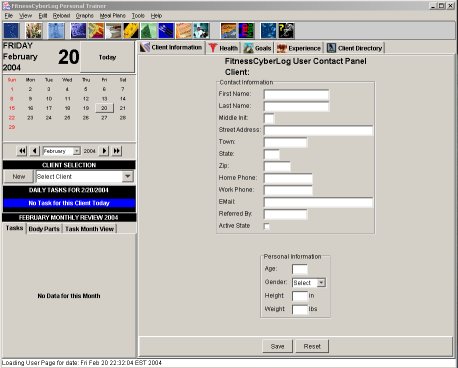The height and width of the screenshot is (368, 458).
Task: Switch to the Client Directory tab
Action: (354, 48)
